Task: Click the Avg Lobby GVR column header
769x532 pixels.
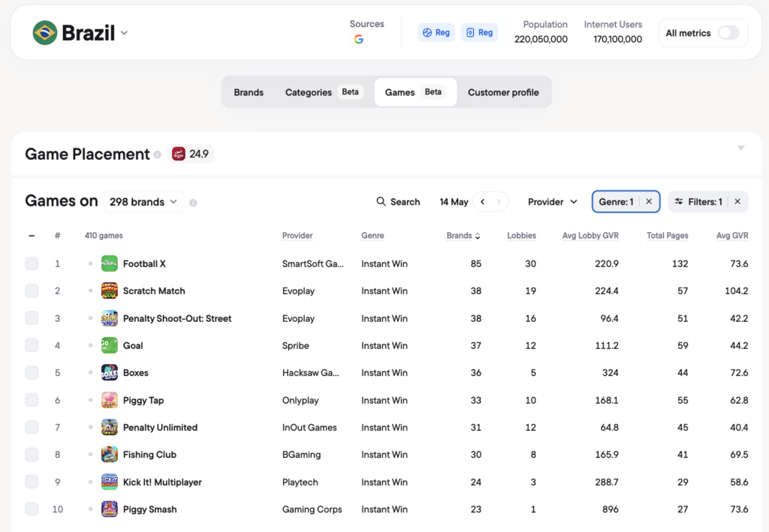Action: point(590,236)
